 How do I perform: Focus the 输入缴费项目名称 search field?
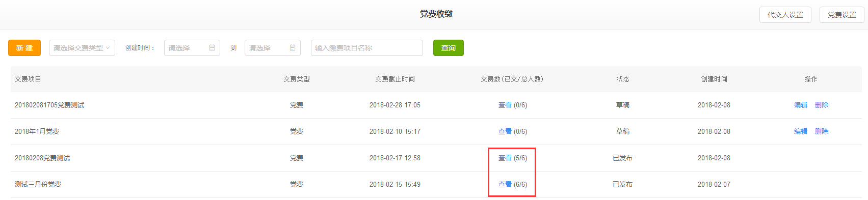click(x=367, y=48)
